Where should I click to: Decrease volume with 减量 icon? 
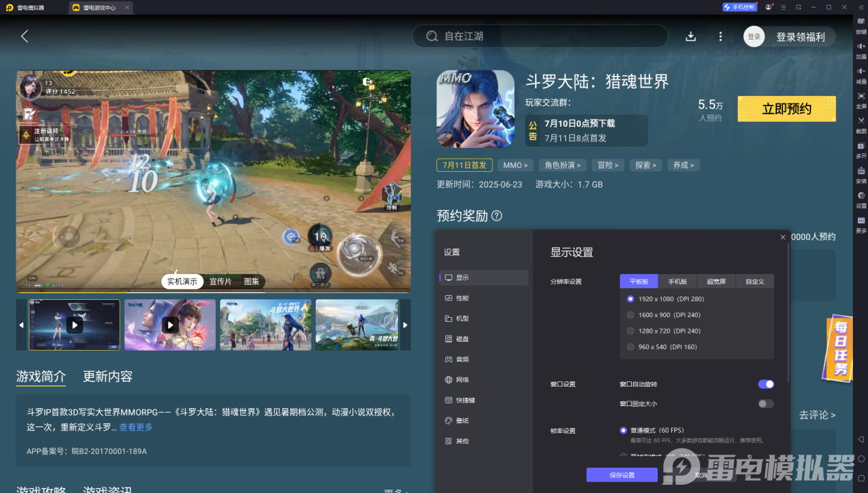pos(861,75)
